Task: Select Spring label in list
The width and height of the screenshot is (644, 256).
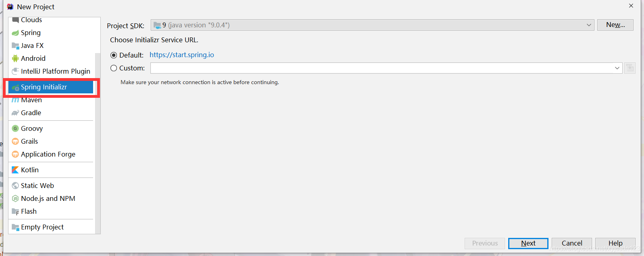Action: click(31, 33)
